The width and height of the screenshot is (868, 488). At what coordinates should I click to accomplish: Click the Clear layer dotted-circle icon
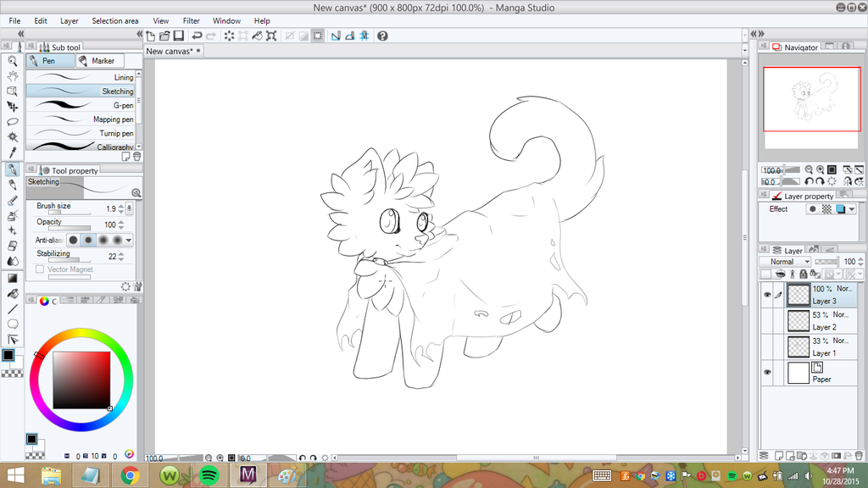(x=229, y=36)
